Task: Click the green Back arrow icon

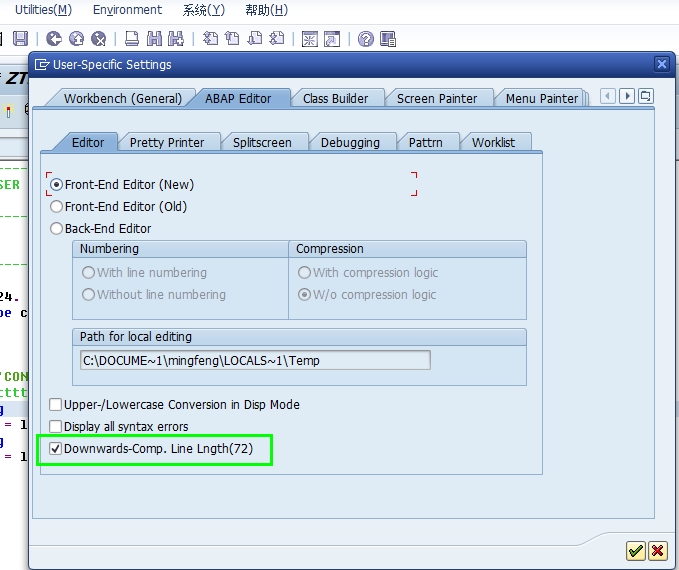Action: (54, 39)
